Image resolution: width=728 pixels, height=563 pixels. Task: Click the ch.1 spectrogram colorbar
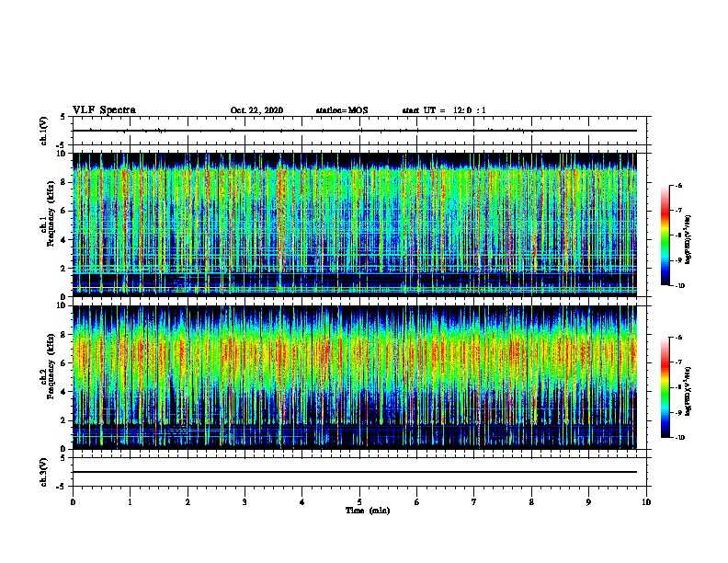[x=665, y=236]
